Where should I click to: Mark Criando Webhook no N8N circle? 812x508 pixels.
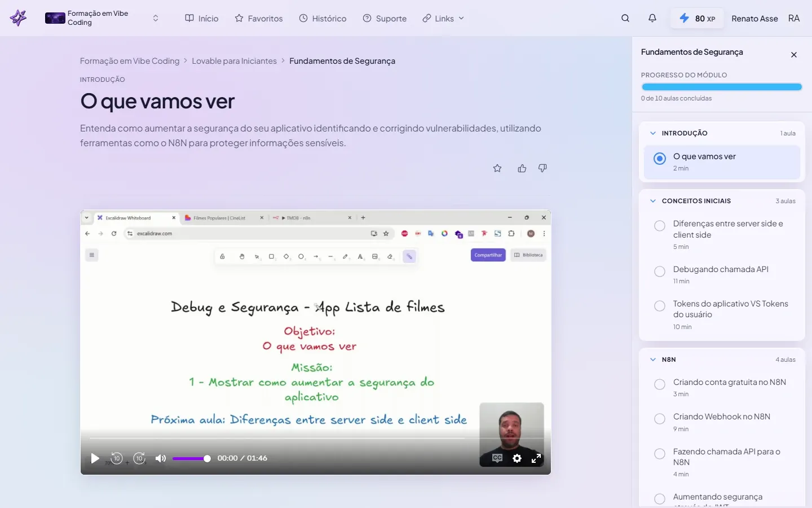660,419
